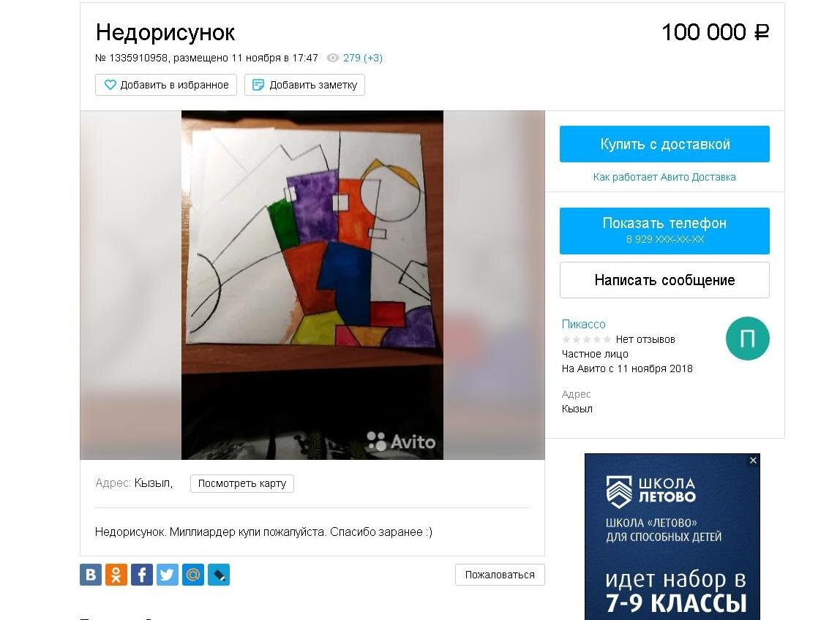Share via Mail.ru @ icon
This screenshot has height=620, width=840.
click(193, 575)
